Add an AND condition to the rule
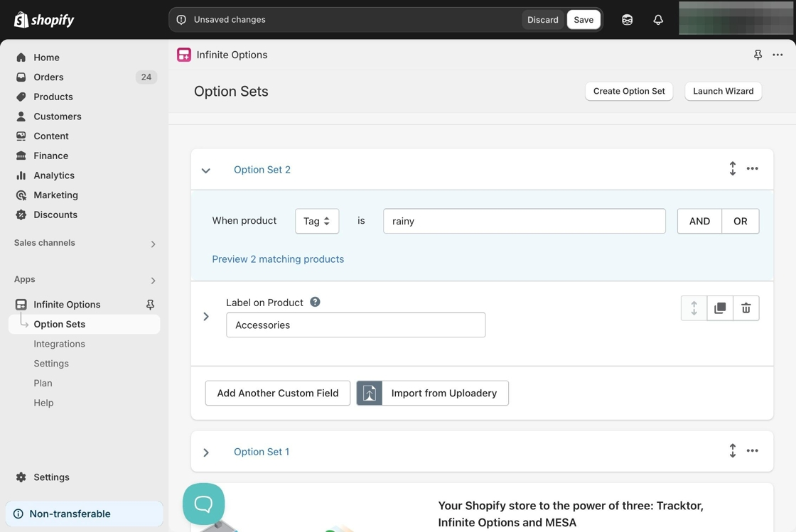796x532 pixels. [699, 221]
